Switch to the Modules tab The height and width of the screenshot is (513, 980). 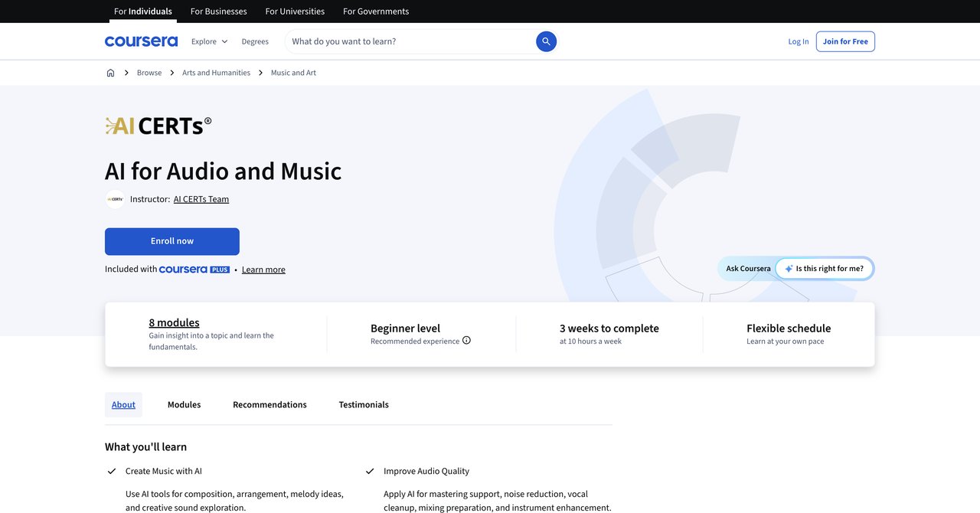(x=185, y=404)
